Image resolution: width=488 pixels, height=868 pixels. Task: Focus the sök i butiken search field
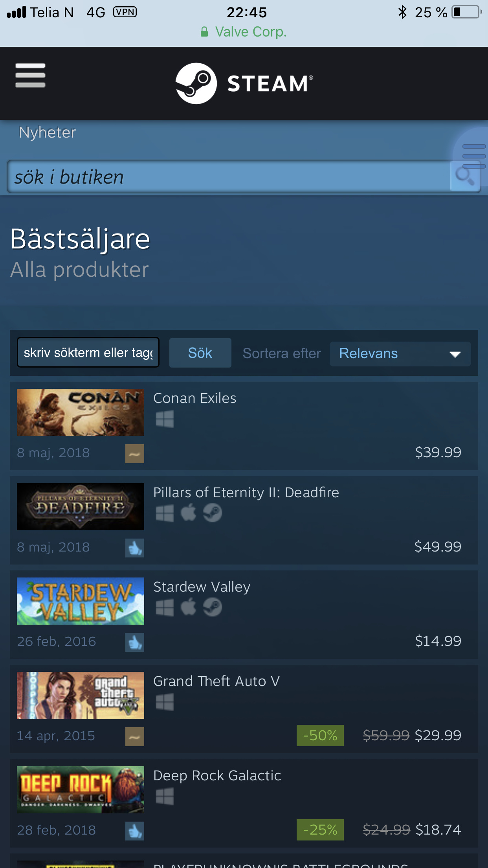click(229, 177)
